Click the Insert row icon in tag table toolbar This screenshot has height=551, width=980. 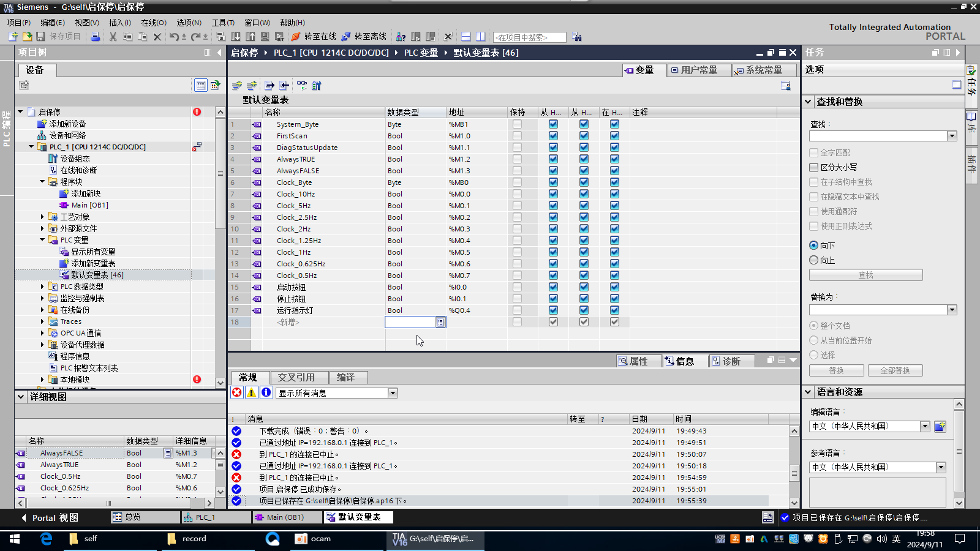[x=236, y=86]
